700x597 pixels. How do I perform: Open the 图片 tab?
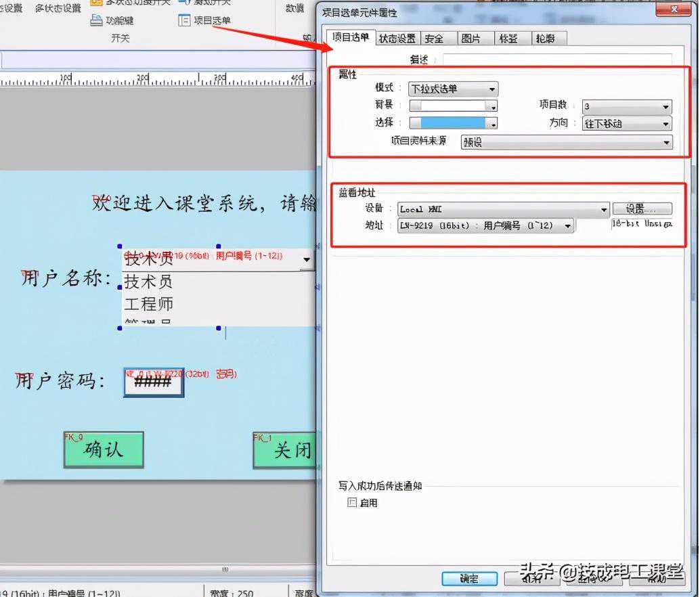point(471,39)
